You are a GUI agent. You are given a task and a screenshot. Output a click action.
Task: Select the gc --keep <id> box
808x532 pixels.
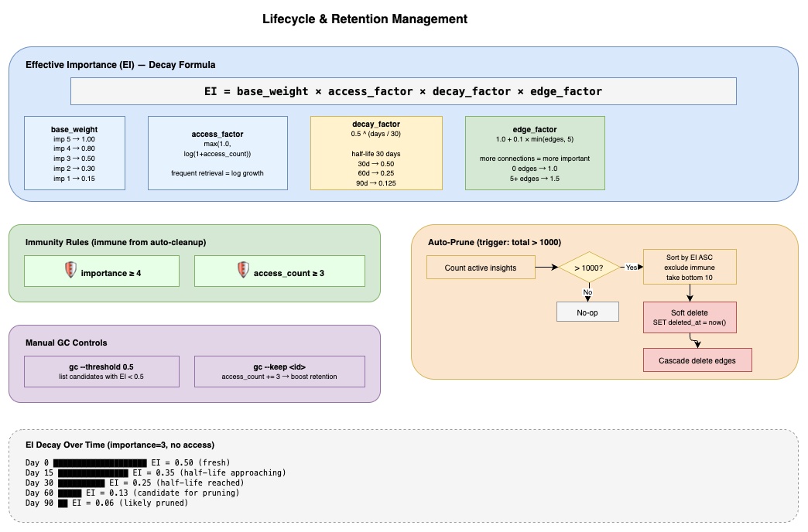coord(279,371)
